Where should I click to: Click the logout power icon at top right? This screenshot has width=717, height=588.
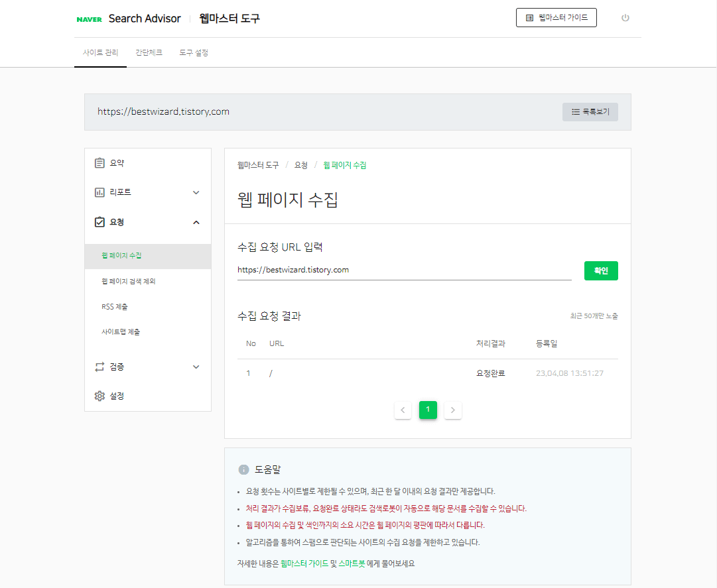(x=625, y=18)
